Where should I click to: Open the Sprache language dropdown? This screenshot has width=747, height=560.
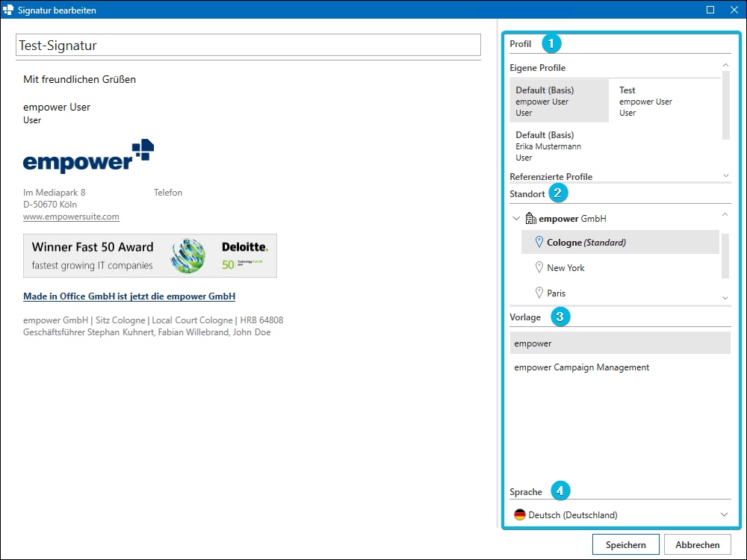click(724, 514)
